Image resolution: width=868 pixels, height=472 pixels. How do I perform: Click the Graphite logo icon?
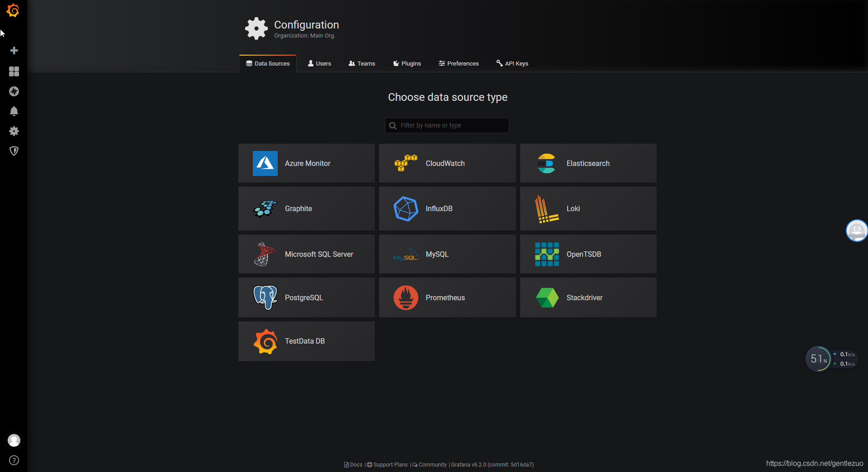tap(265, 209)
